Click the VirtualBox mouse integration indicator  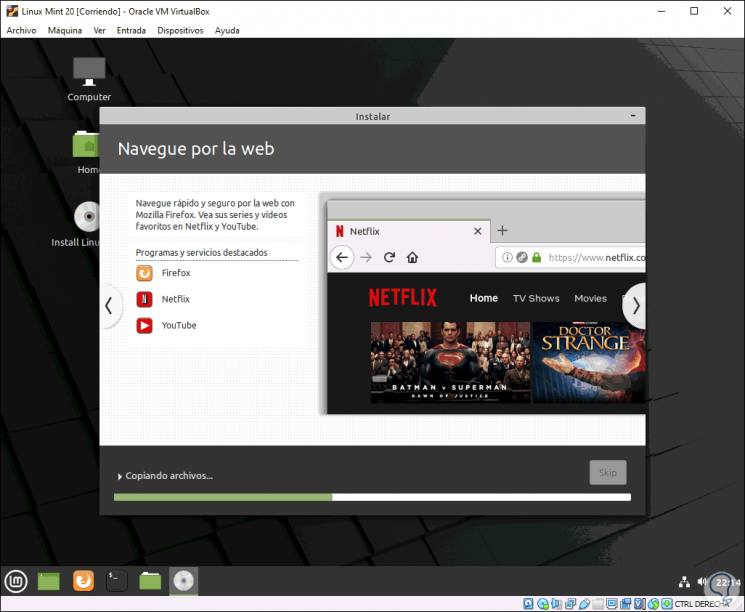pyautogui.click(x=653, y=604)
